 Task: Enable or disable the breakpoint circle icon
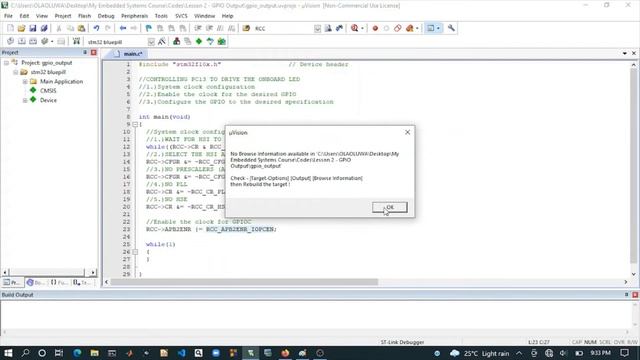click(x=386, y=28)
